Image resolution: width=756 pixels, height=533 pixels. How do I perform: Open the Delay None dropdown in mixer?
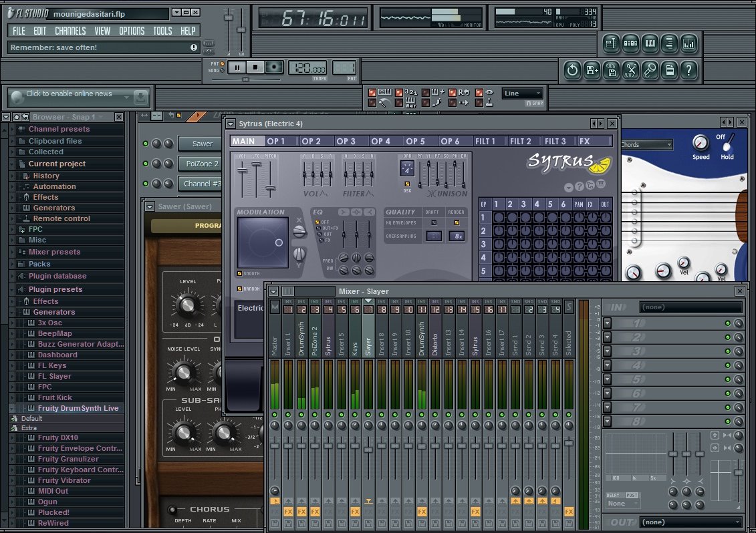[x=622, y=504]
